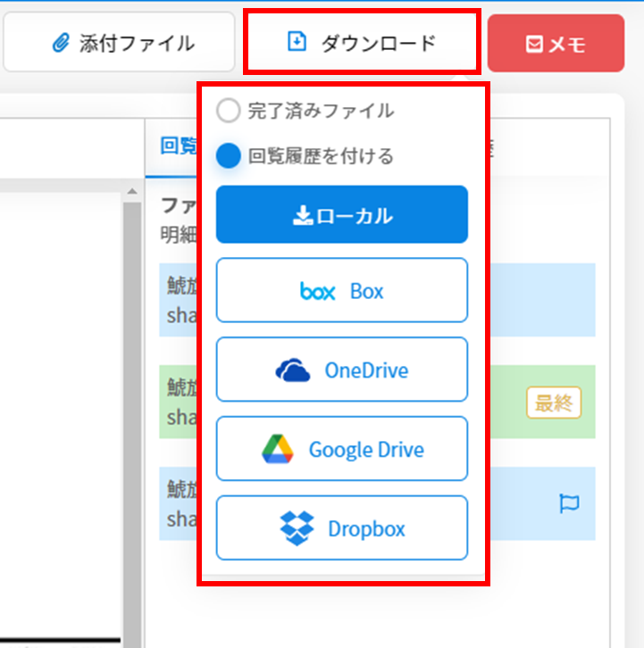644x648 pixels.
Task: Save the file to Google Drive
Action: coord(342,449)
